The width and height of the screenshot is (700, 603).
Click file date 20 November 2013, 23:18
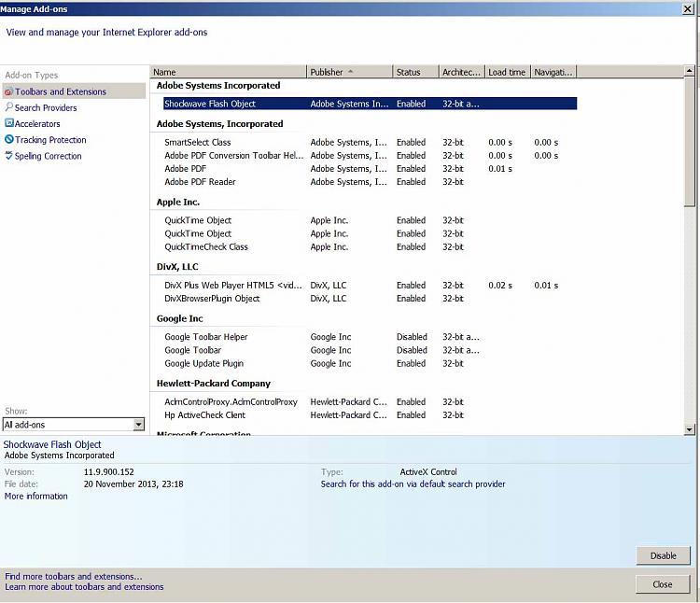pyautogui.click(x=133, y=484)
